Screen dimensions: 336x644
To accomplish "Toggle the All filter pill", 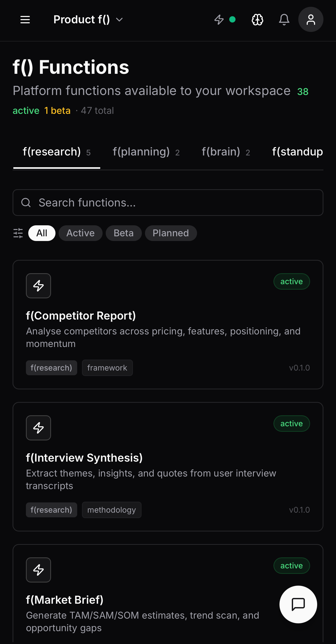I will click(42, 233).
